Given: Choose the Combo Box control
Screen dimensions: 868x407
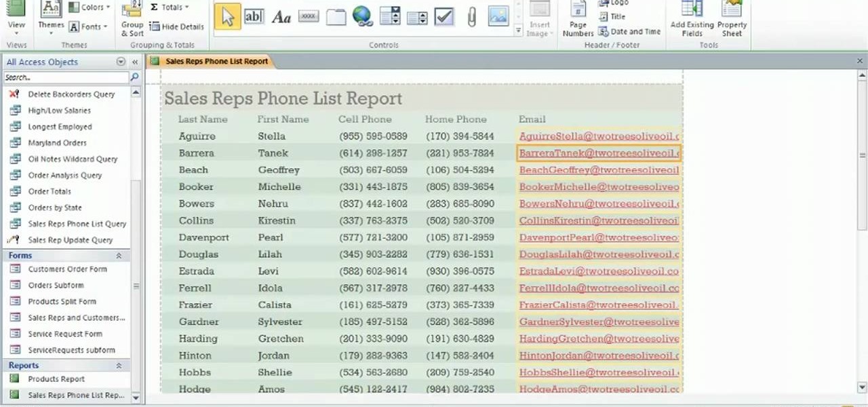Looking at the screenshot, I should 389,16.
